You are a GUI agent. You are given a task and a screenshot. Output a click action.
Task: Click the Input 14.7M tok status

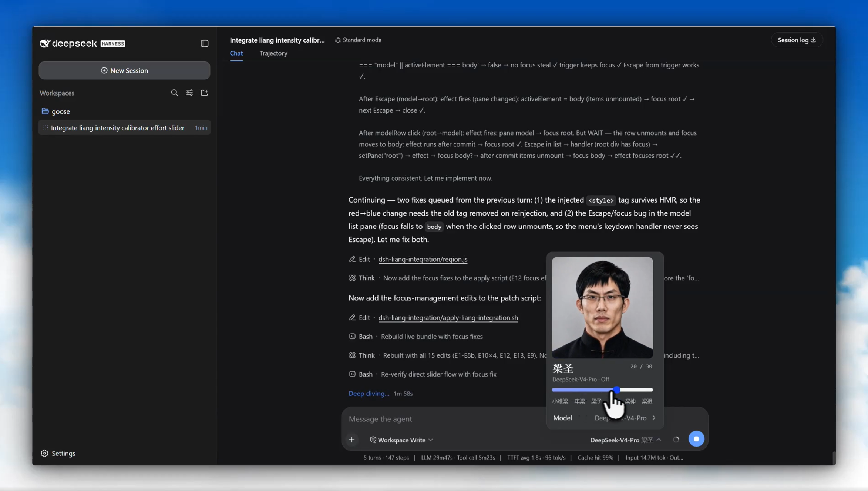[654, 458]
